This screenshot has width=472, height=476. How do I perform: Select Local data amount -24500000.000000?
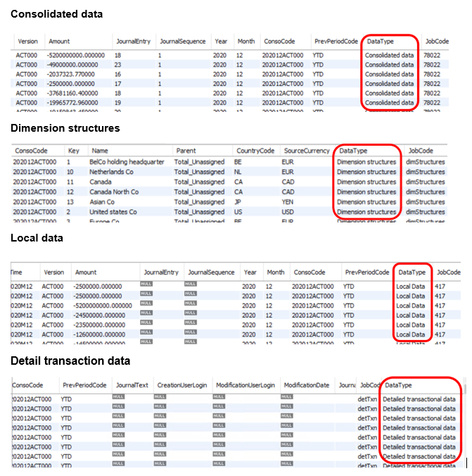99,315
